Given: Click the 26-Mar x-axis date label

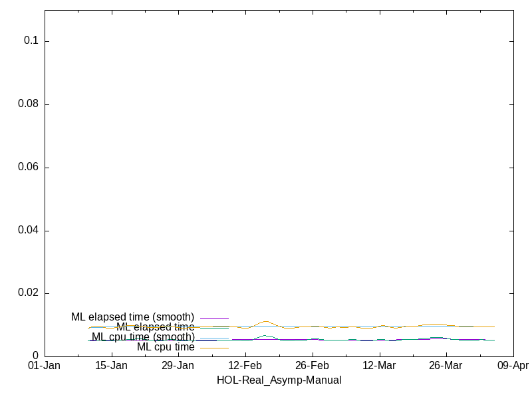Looking at the screenshot, I should point(446,366).
